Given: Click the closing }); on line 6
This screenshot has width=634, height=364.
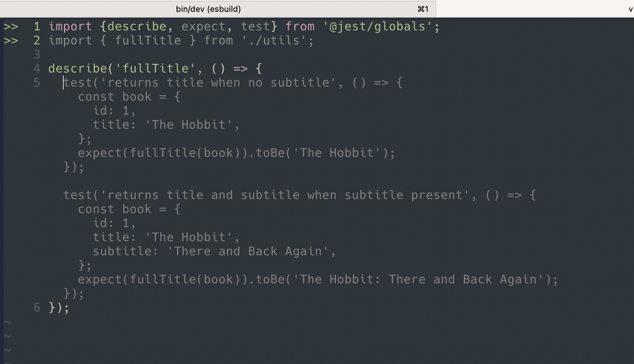Looking at the screenshot, I should click(59, 308).
